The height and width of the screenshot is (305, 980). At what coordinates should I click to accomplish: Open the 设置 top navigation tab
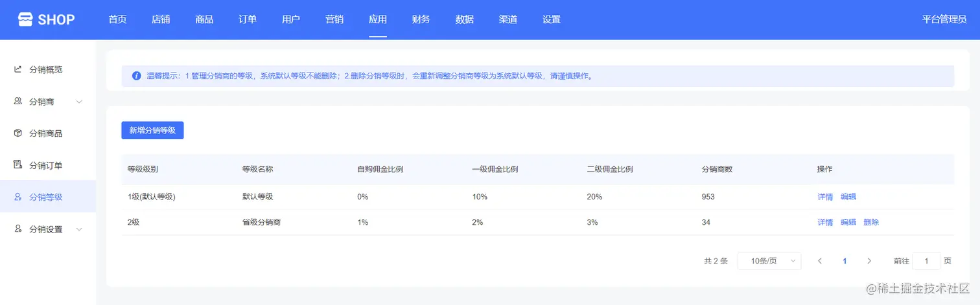point(552,19)
